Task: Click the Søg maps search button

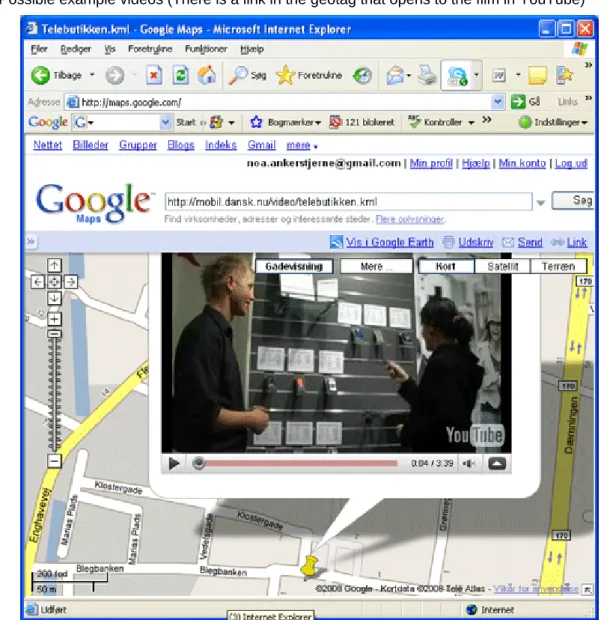Action: [573, 200]
